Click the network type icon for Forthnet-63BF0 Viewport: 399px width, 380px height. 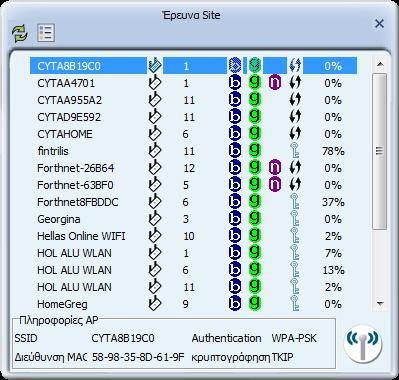(155, 185)
